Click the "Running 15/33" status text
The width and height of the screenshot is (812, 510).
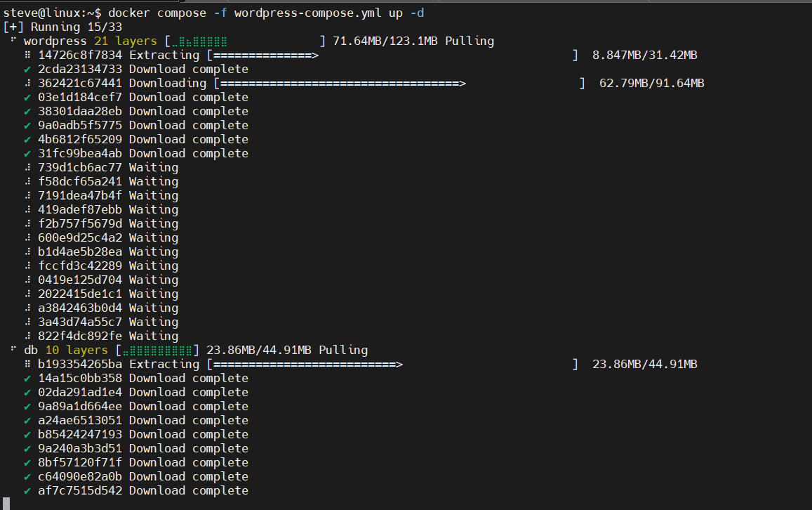67,27
